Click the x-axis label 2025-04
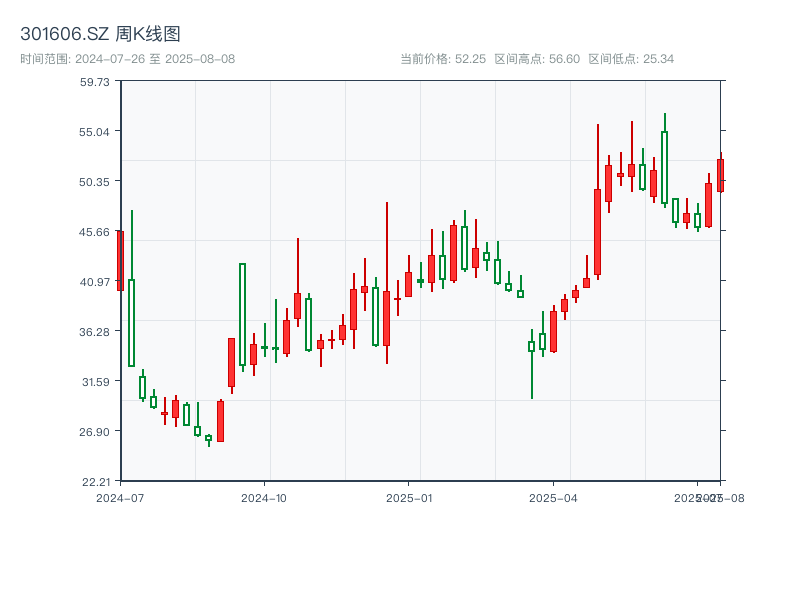Image resolution: width=800 pixels, height=600 pixels. tap(554, 498)
